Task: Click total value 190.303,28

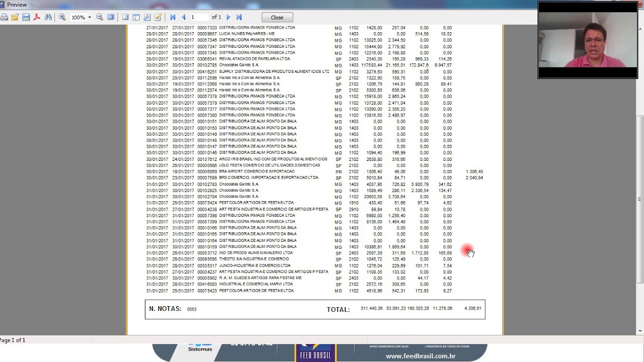Action: coord(418,308)
